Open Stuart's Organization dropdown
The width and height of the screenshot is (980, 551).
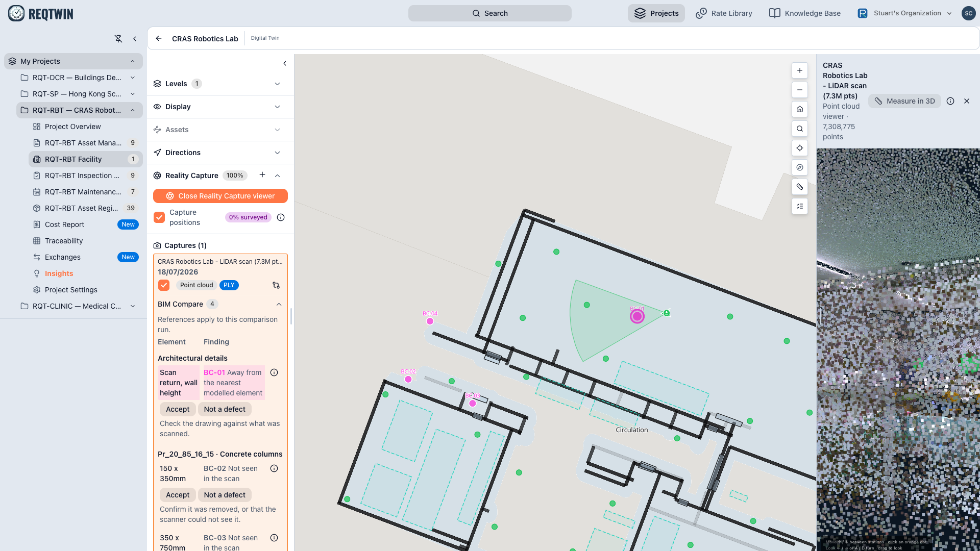904,13
